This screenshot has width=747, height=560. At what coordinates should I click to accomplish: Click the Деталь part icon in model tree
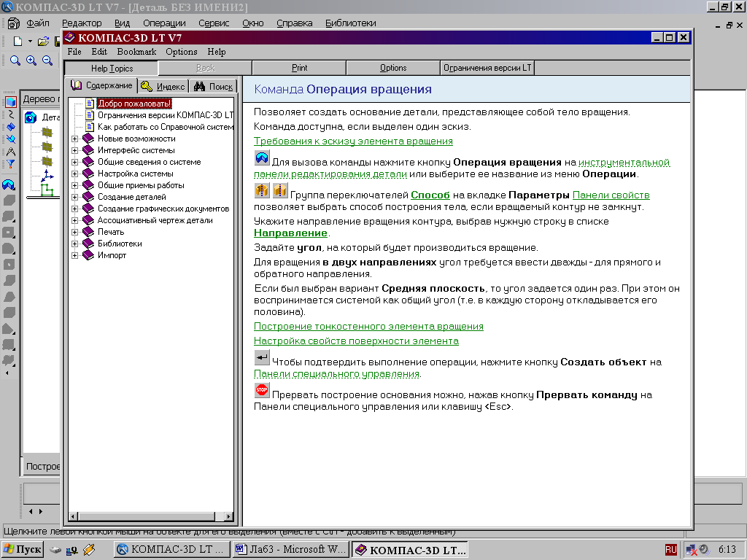point(31,117)
